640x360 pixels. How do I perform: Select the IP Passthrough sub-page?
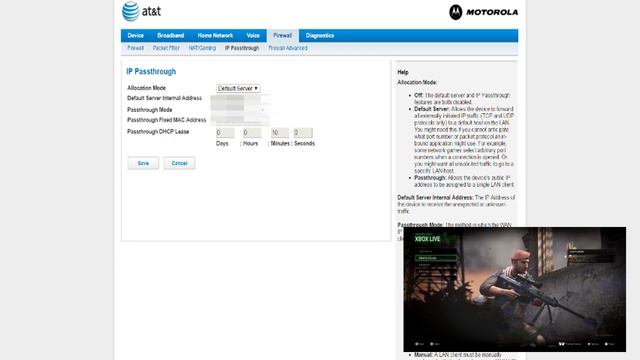[242, 48]
